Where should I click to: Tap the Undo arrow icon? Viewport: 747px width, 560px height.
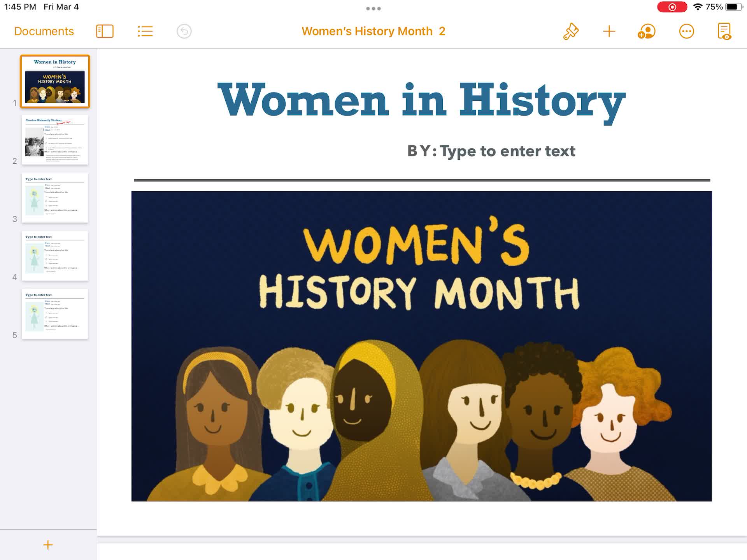pyautogui.click(x=184, y=31)
